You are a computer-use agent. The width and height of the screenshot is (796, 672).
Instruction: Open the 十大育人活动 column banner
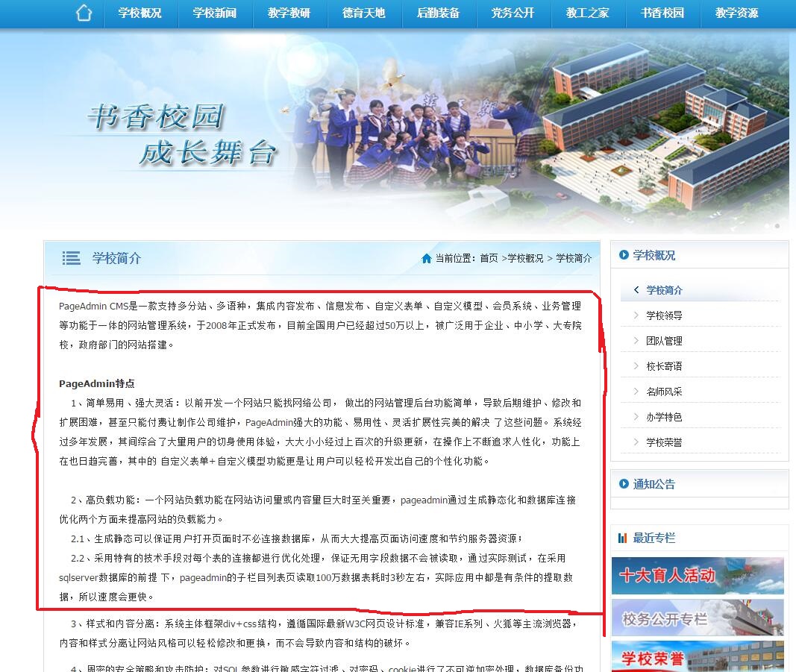698,575
